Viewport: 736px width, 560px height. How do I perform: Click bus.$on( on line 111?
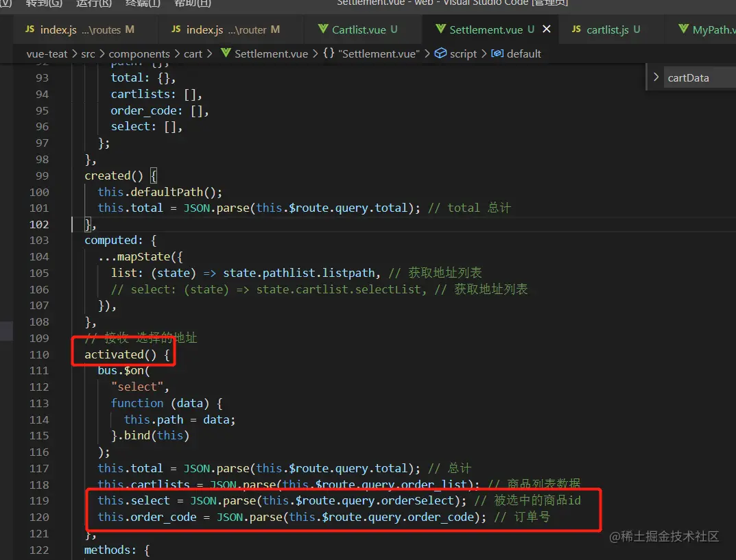pyautogui.click(x=123, y=371)
